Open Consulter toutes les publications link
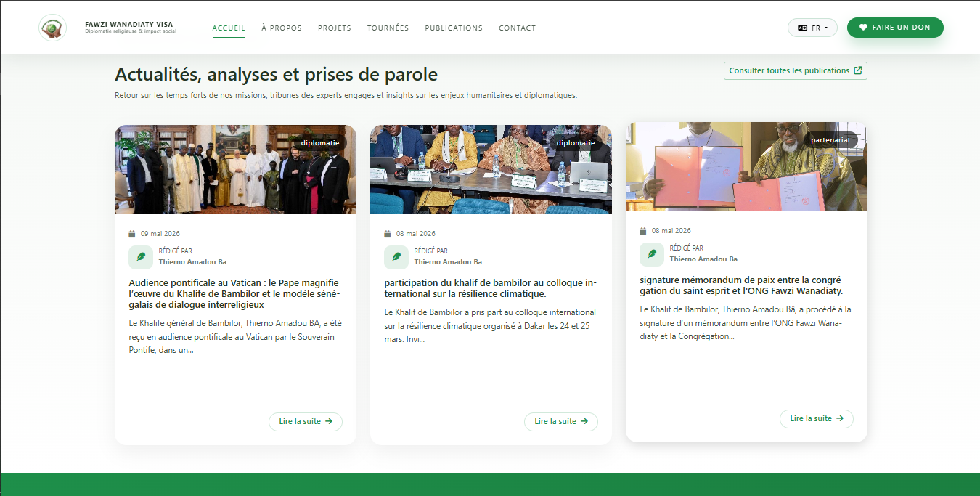This screenshot has height=496, width=980. [796, 70]
